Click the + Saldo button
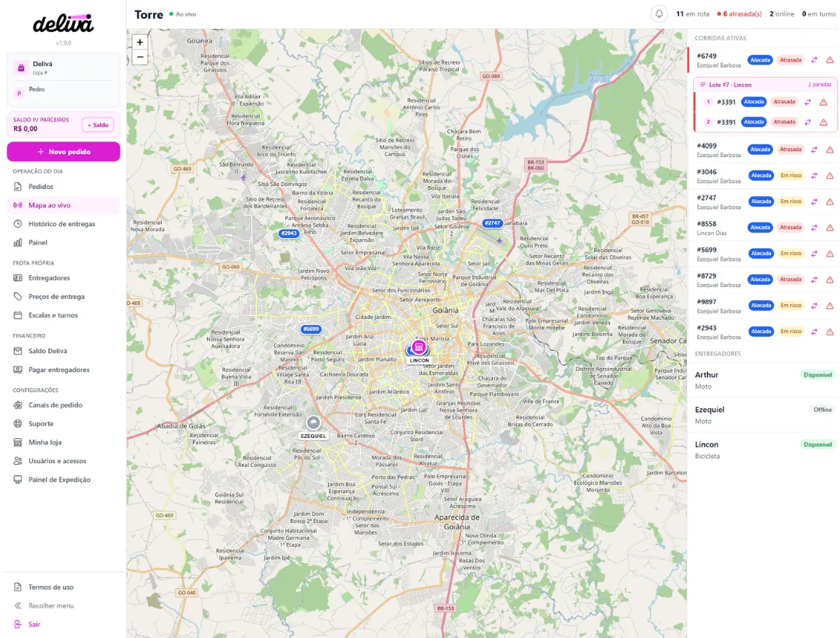 pyautogui.click(x=98, y=124)
